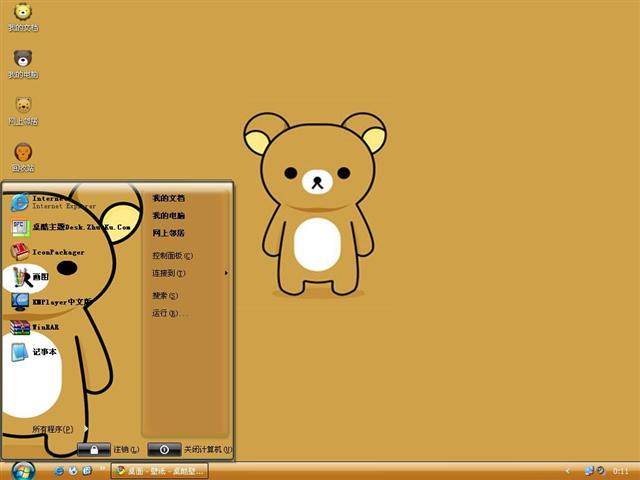The width and height of the screenshot is (640, 480).
Task: Launch Internet Explorer from start menu
Action: click(53, 202)
